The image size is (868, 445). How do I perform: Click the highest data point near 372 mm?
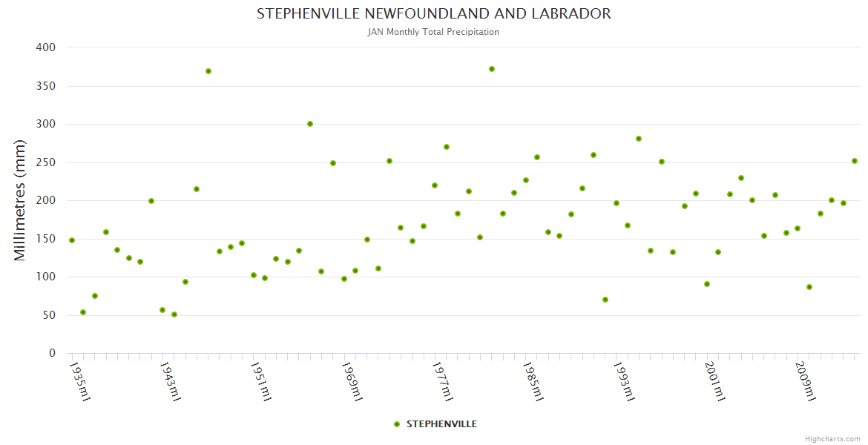click(x=492, y=69)
